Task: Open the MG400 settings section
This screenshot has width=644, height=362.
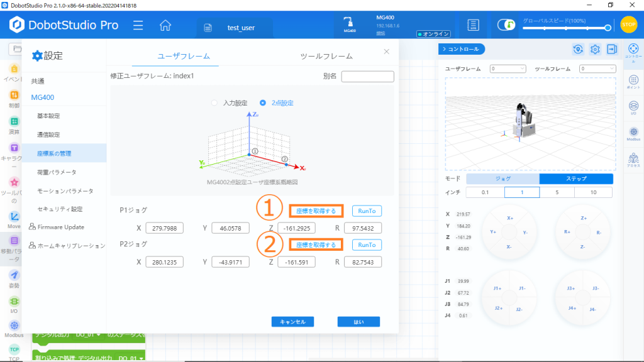Action: coord(43,97)
